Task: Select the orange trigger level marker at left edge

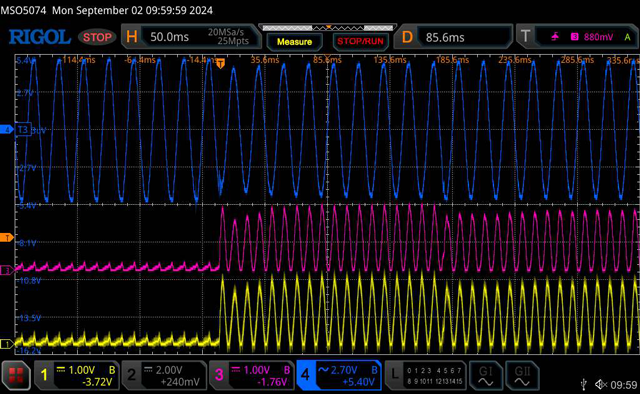Action: coord(7,238)
